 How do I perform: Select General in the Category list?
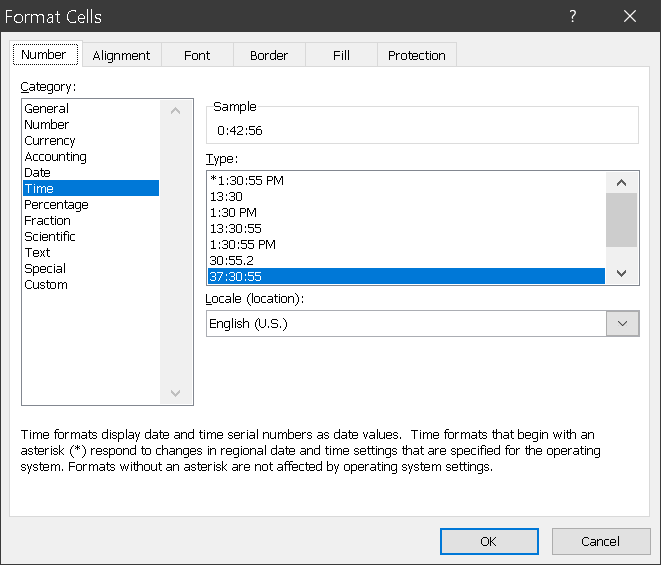click(x=91, y=108)
